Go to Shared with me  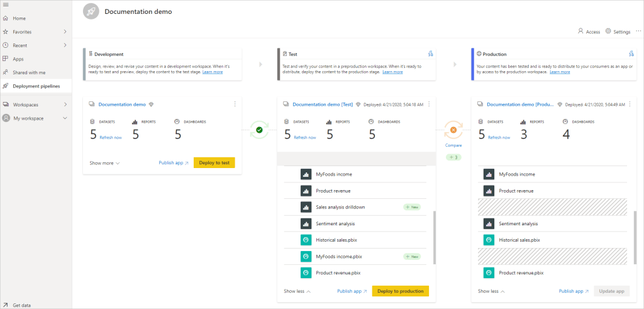tap(29, 72)
